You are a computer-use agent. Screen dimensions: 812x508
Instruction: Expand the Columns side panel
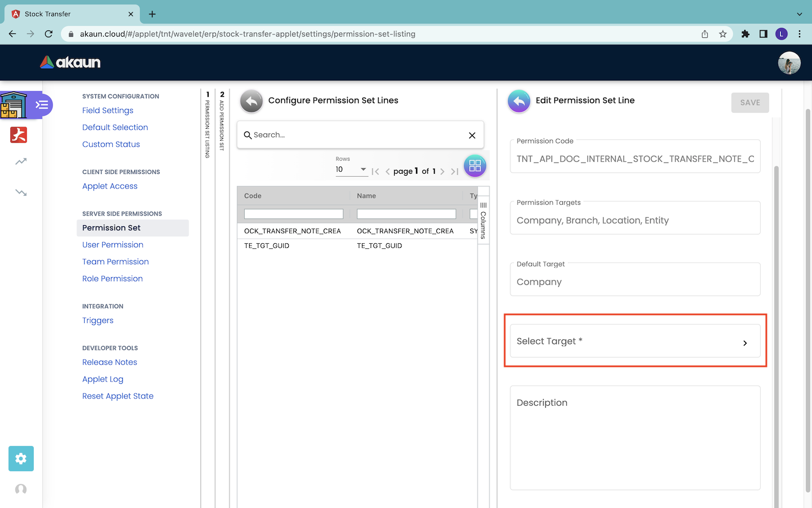[483, 220]
